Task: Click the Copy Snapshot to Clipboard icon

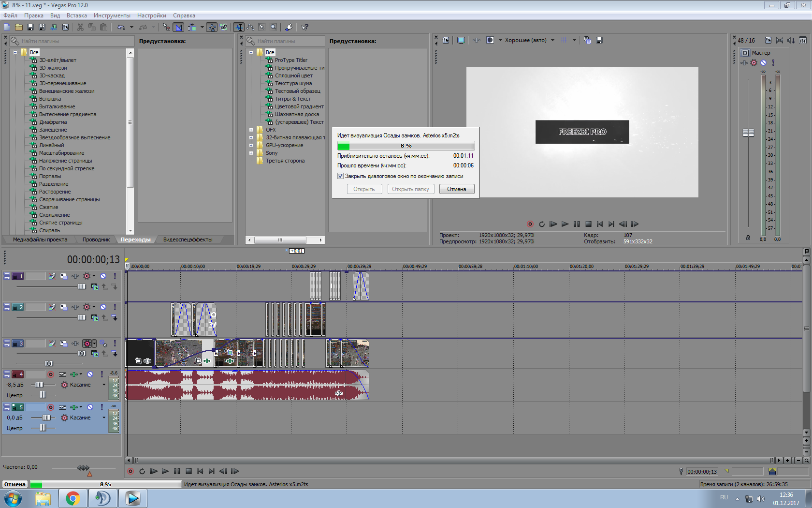Action: click(x=587, y=40)
